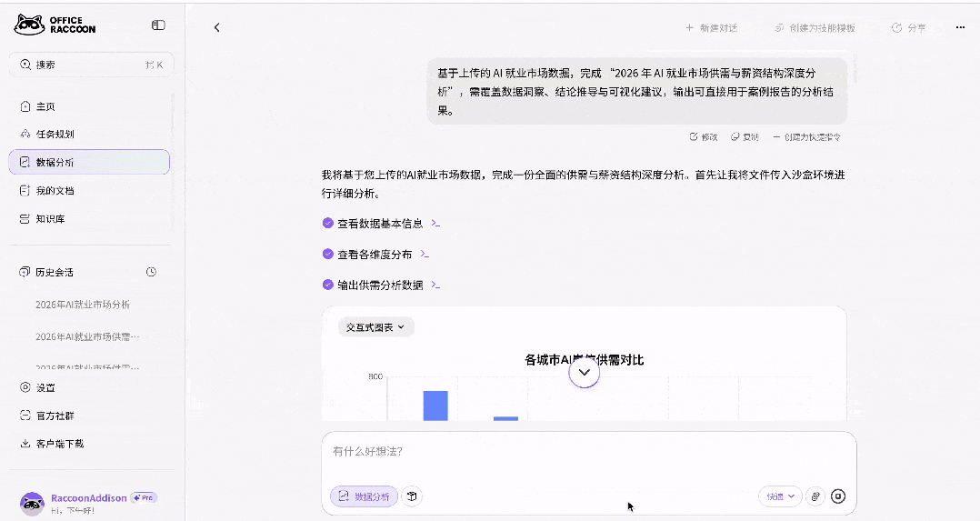Open history chat 2026年AI就业市场分析

coord(83,305)
